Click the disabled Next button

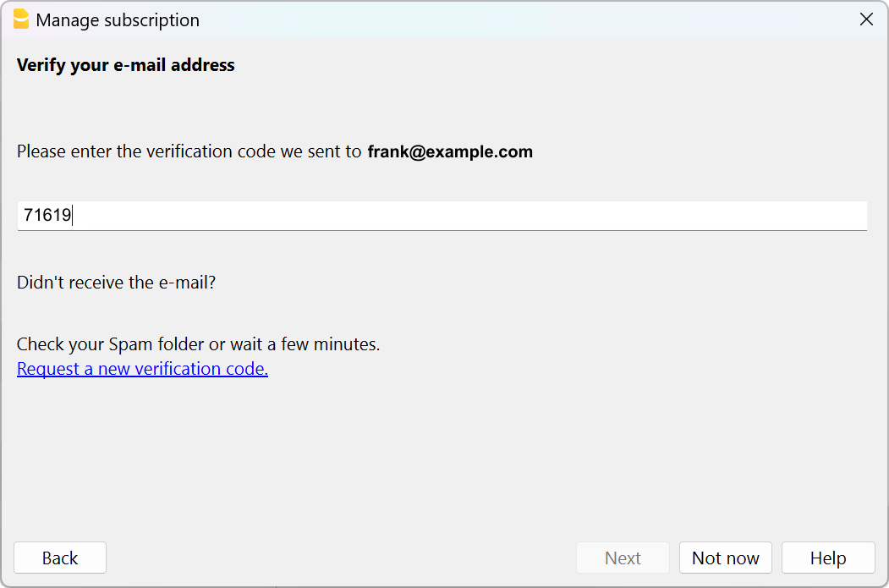point(623,558)
